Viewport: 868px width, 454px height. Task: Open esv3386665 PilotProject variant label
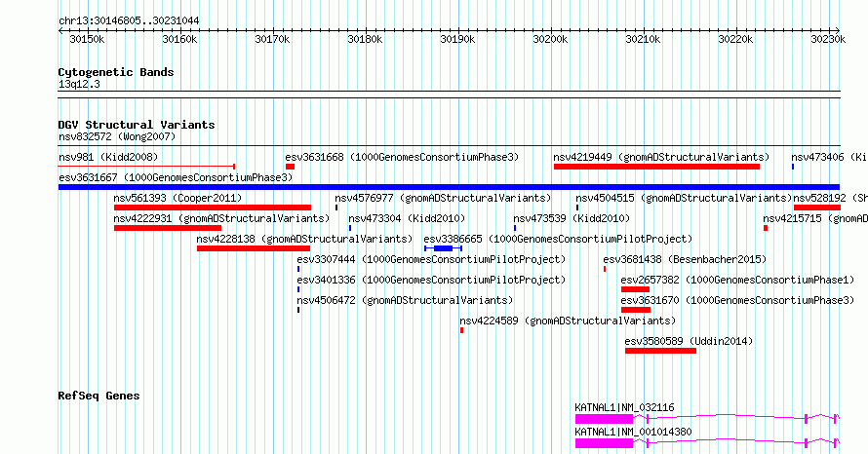[558, 239]
